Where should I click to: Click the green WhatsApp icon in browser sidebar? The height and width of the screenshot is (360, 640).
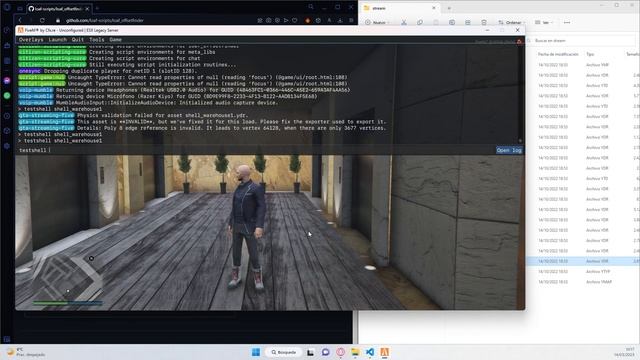(x=7, y=96)
